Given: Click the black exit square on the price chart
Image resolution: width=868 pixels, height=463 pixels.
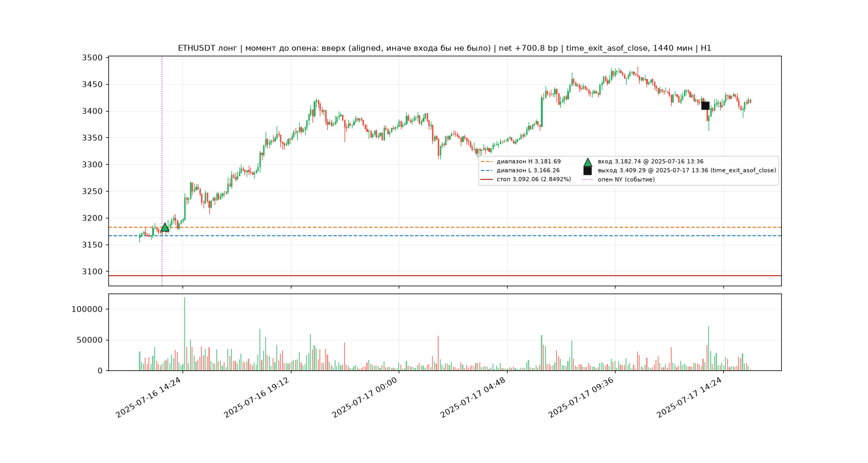Looking at the screenshot, I should [x=705, y=106].
